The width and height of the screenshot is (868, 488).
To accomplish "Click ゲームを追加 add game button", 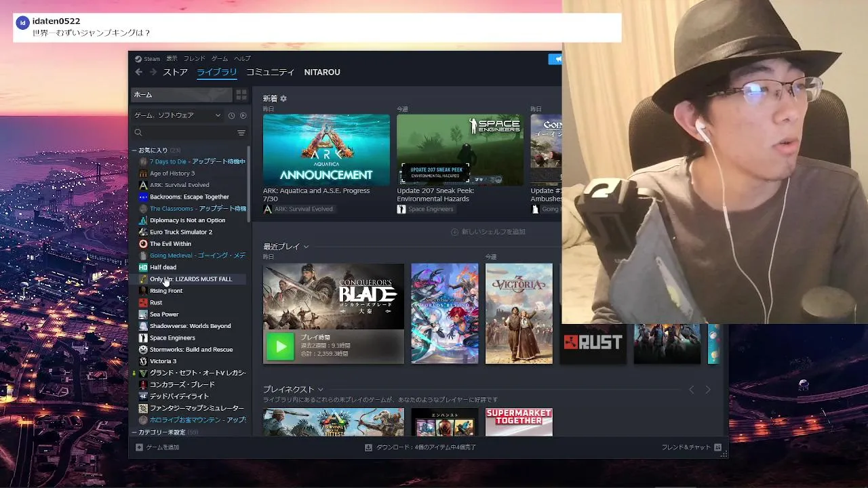I will (157, 447).
